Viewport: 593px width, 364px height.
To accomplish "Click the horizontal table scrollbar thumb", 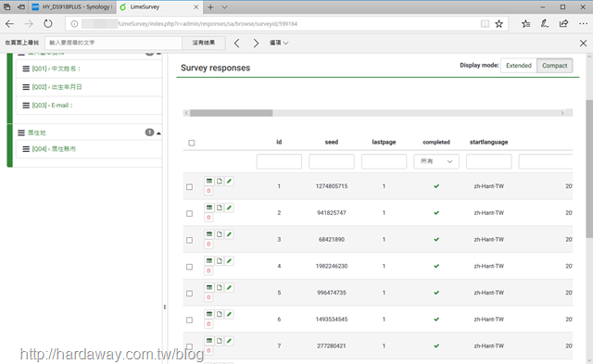I will (231, 113).
